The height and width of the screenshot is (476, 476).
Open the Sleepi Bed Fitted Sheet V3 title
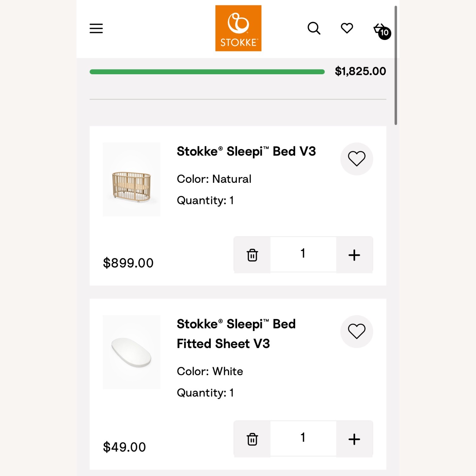236,334
